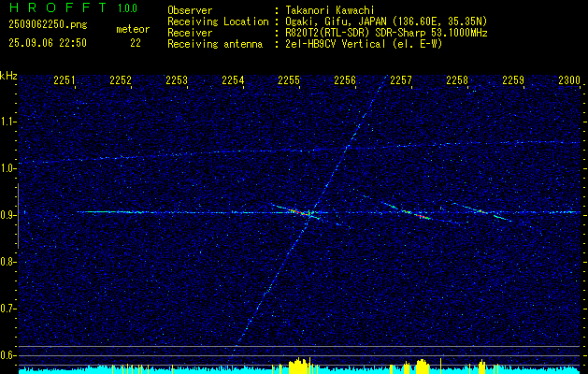
Task: Click frequency axis label 1.0
Action: point(8,168)
